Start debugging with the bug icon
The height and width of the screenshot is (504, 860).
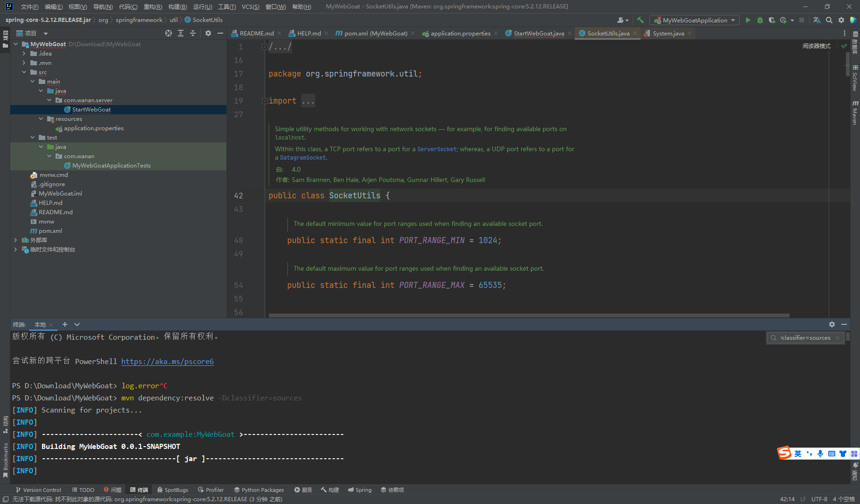[760, 20]
